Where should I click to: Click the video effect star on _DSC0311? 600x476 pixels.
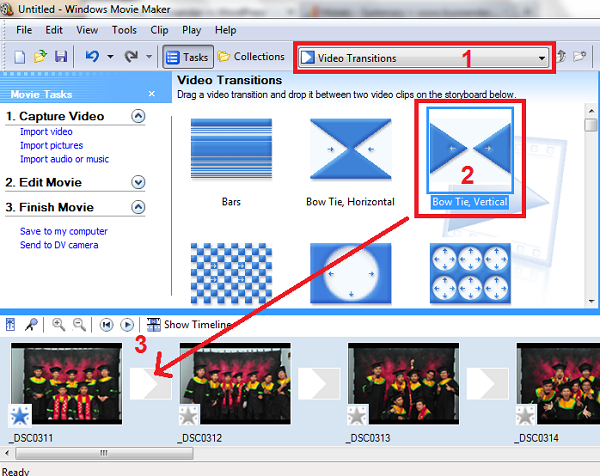coord(20,416)
